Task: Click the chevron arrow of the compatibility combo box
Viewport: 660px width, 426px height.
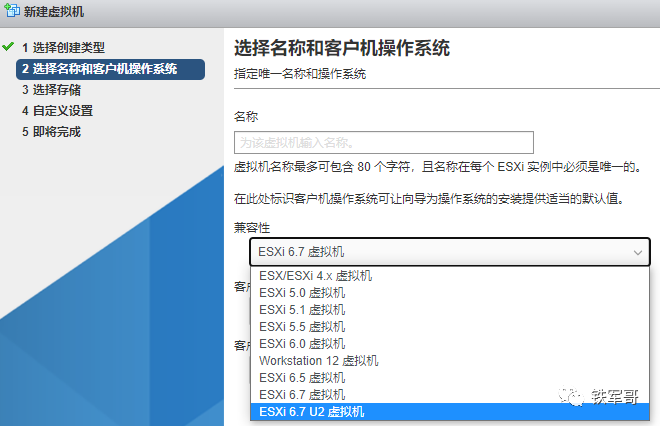Action: pyautogui.click(x=638, y=253)
